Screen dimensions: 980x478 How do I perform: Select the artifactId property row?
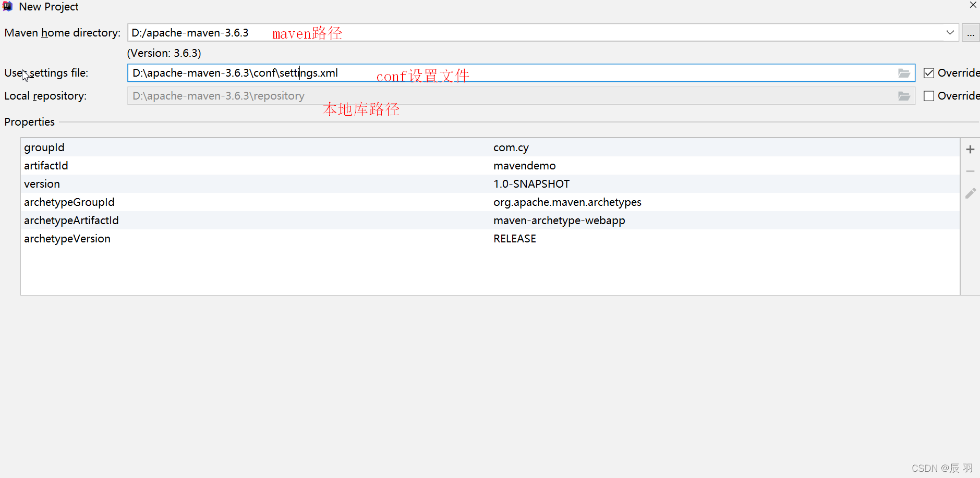[x=490, y=166]
